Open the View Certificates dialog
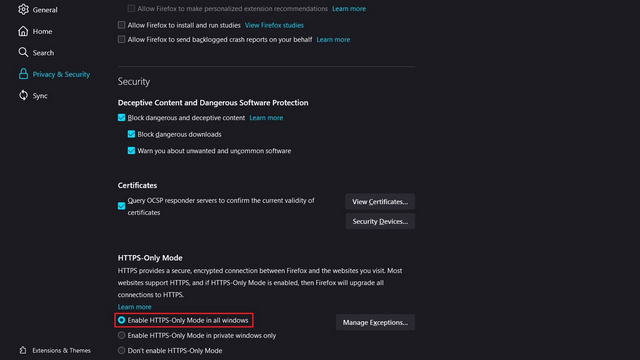 click(x=380, y=202)
